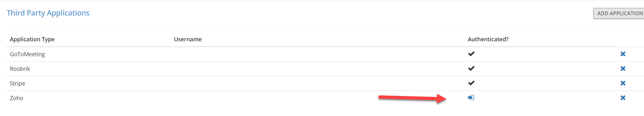Select the Stripe application name
Image resolution: width=644 pixels, height=116 pixels.
[18, 84]
